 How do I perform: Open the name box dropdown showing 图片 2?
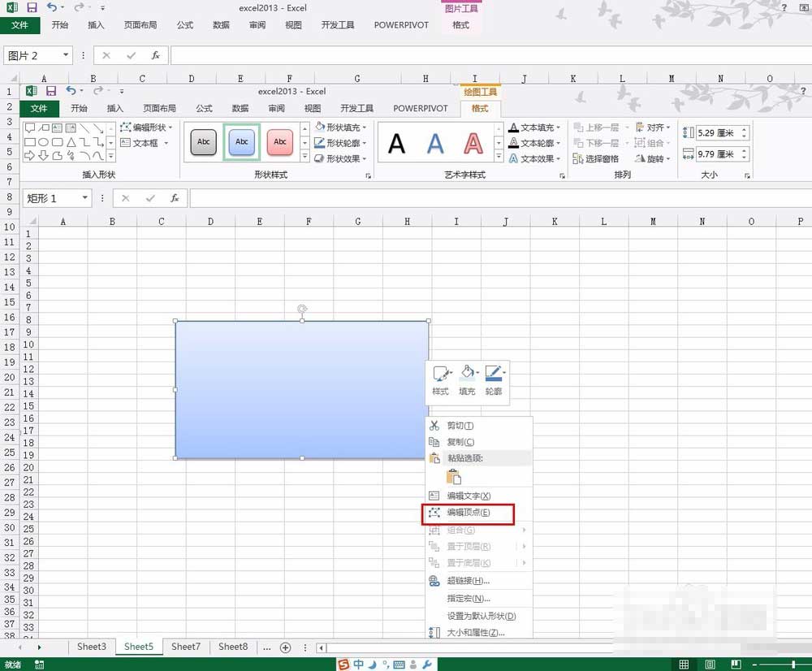click(x=66, y=55)
